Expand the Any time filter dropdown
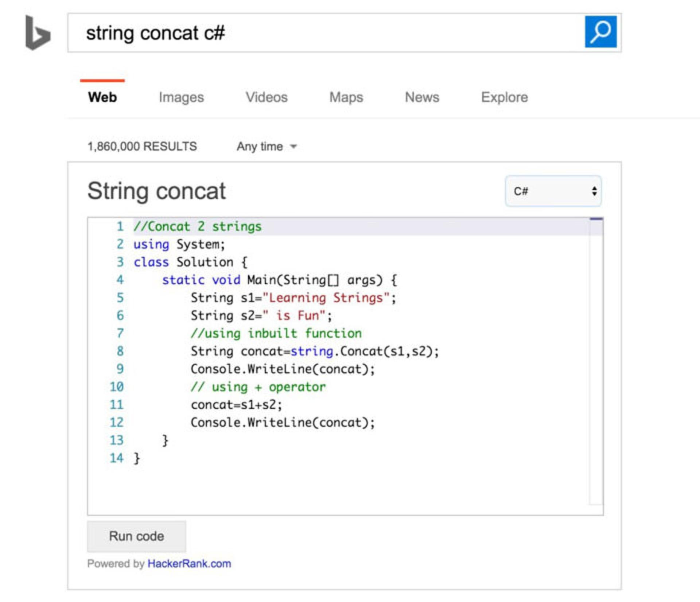700x602 pixels. (267, 147)
